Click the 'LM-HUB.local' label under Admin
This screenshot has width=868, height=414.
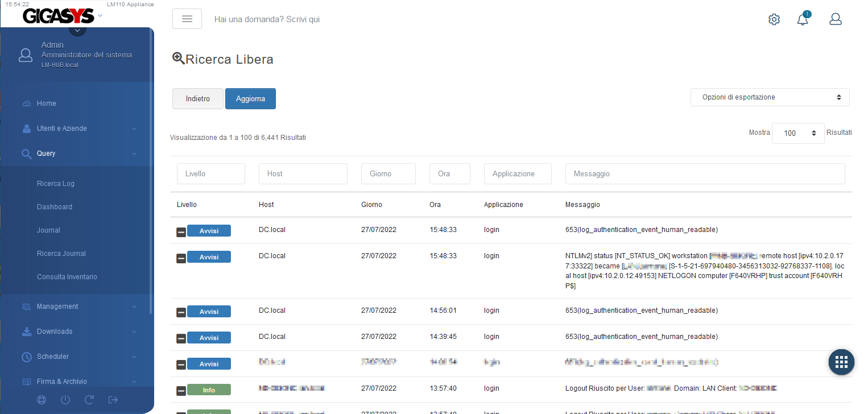60,65
